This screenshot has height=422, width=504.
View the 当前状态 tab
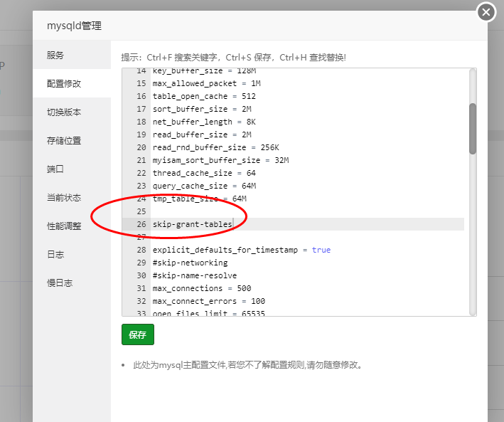72,197
